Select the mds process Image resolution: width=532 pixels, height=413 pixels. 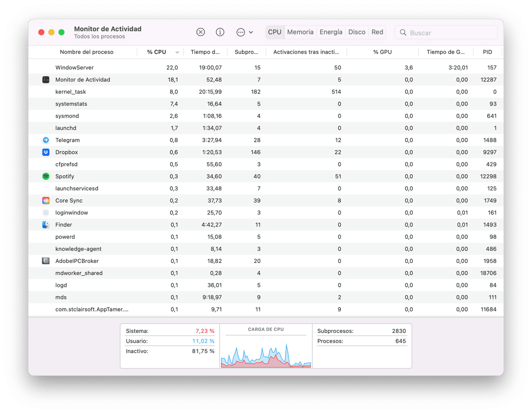(61, 297)
